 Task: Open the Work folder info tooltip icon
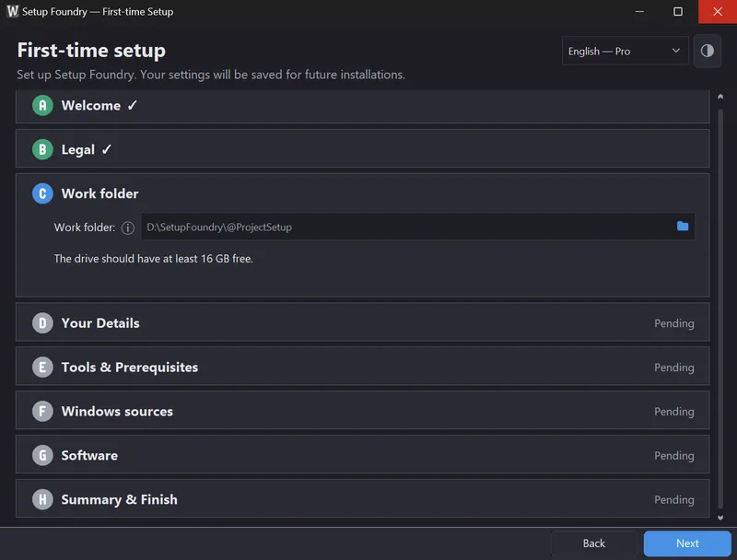[x=128, y=227]
